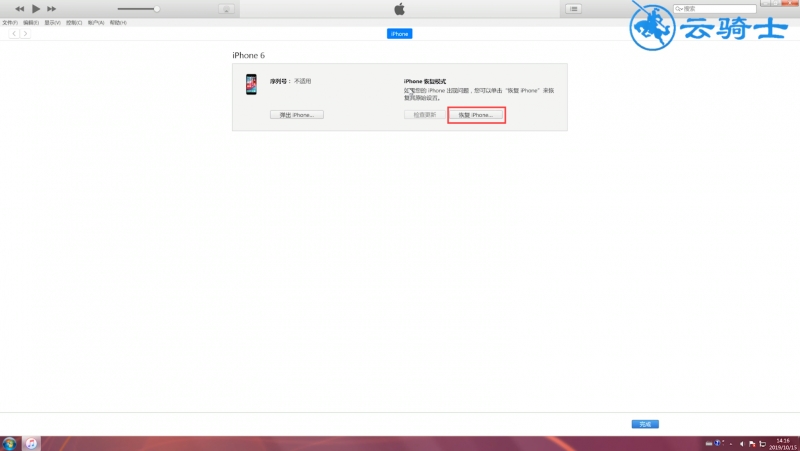Click the blue 完成 done button
This screenshot has height=451, width=800.
pos(645,424)
